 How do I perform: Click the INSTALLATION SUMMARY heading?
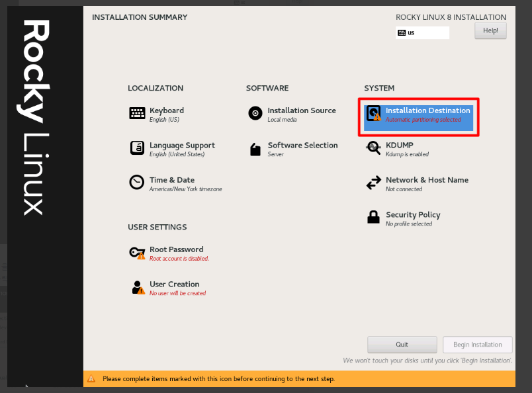140,17
